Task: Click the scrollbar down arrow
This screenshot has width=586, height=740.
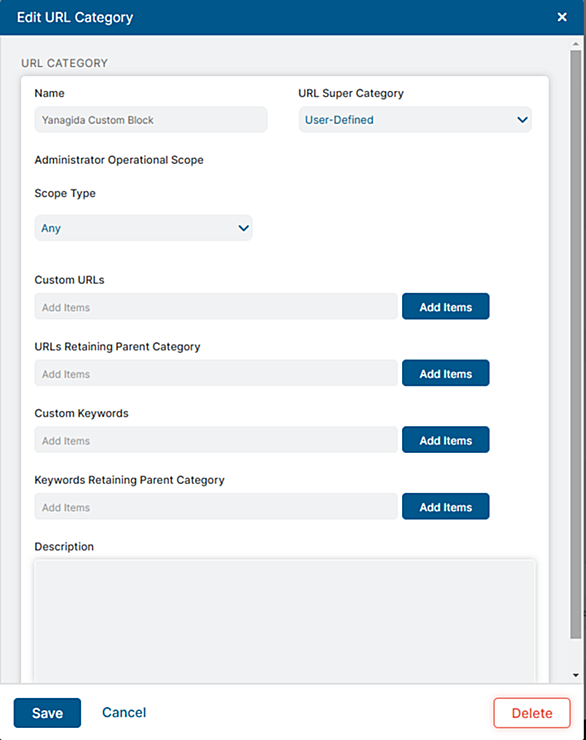Action: (576, 675)
